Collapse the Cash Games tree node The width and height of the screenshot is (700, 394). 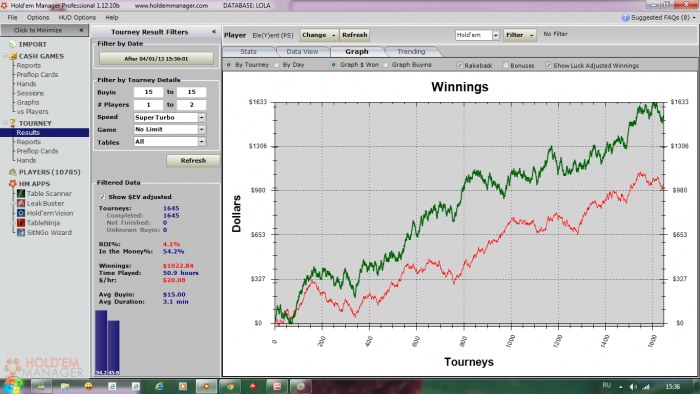(5, 56)
